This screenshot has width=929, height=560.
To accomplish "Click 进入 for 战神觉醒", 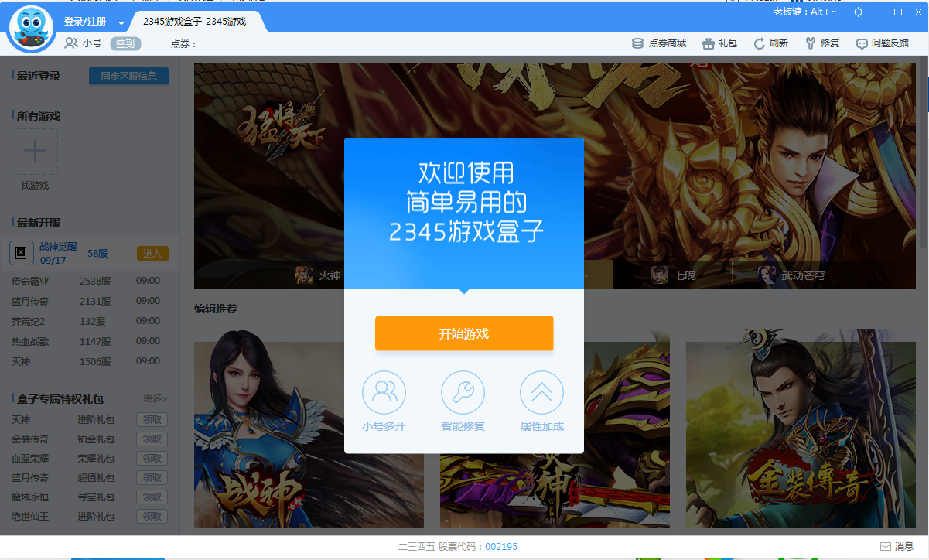I will coord(152,254).
